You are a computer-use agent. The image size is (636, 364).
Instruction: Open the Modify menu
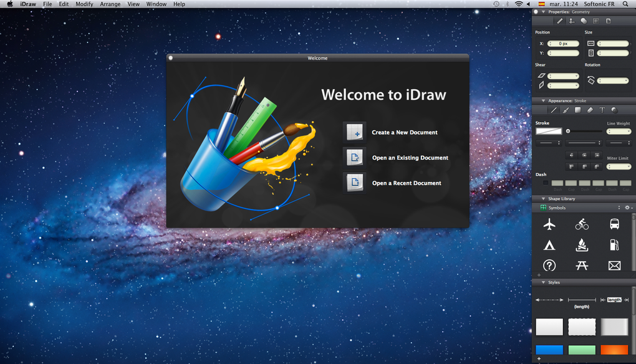(x=84, y=4)
